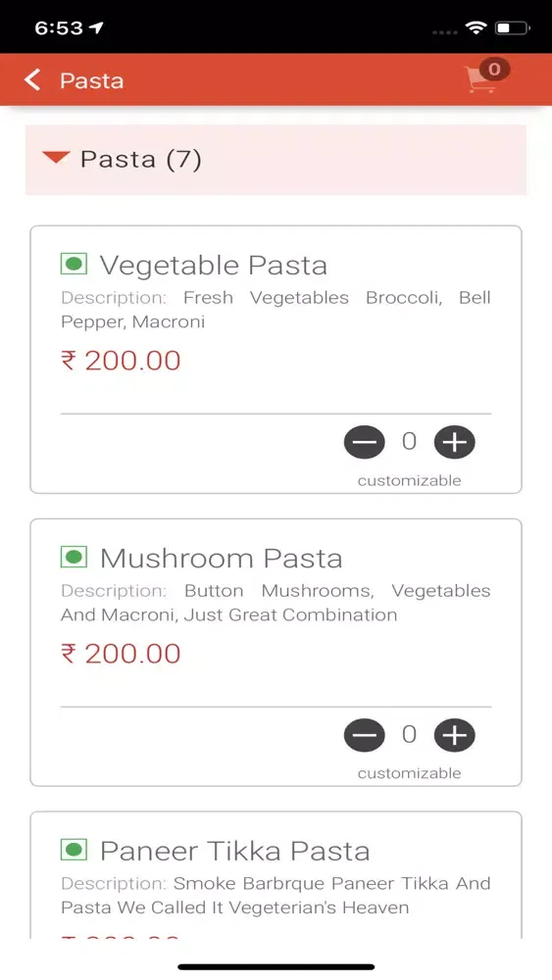The height and width of the screenshot is (980, 552).
Task: Decrease Vegetable Pasta quantity with minus
Action: pyautogui.click(x=365, y=442)
